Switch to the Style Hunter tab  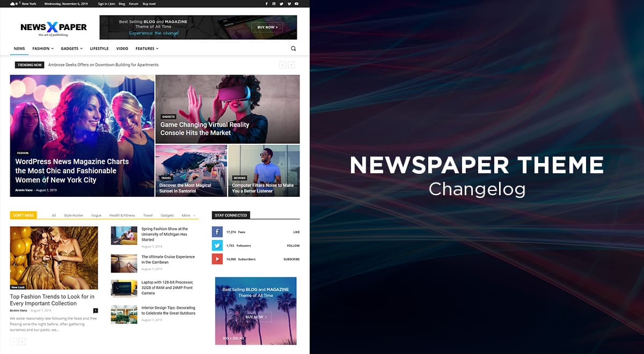click(x=74, y=215)
